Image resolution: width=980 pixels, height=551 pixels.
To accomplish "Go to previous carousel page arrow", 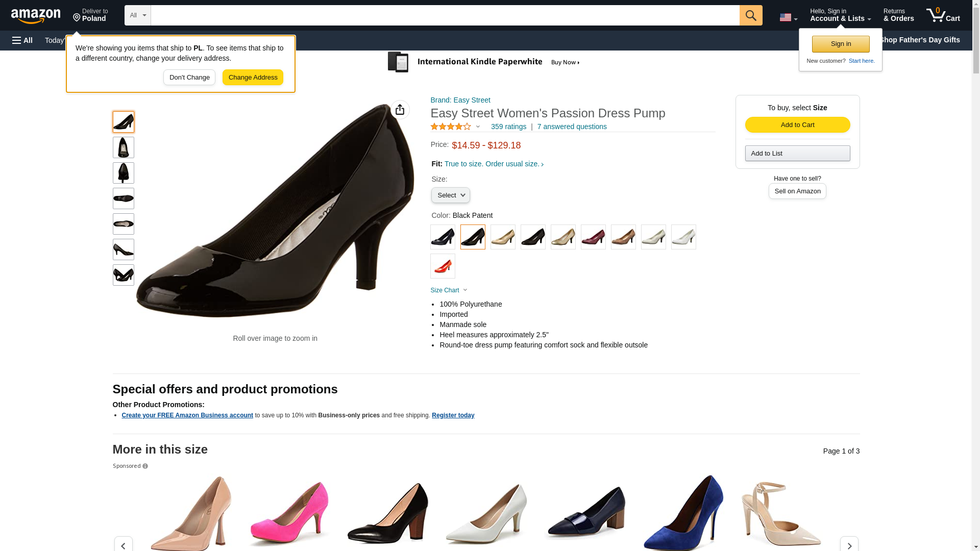I will pos(123,544).
